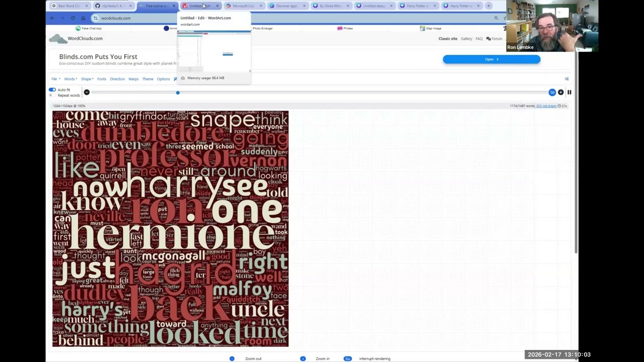The height and width of the screenshot is (362, 644).
Task: Click the magnifier icon in address bar
Action: [x=496, y=18]
